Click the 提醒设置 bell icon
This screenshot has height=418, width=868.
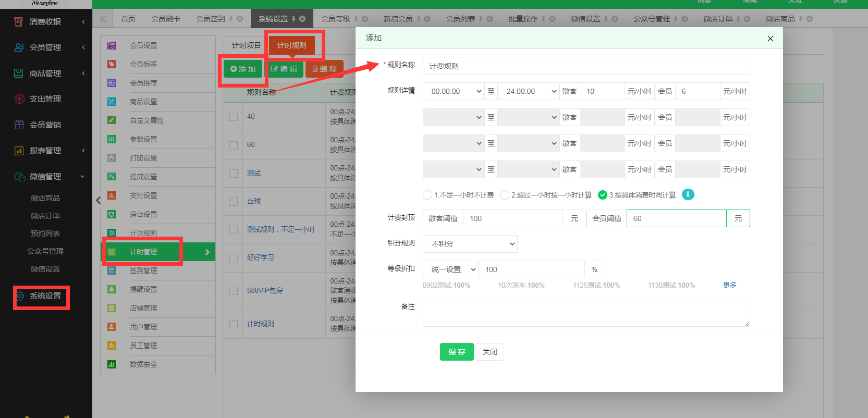click(112, 289)
